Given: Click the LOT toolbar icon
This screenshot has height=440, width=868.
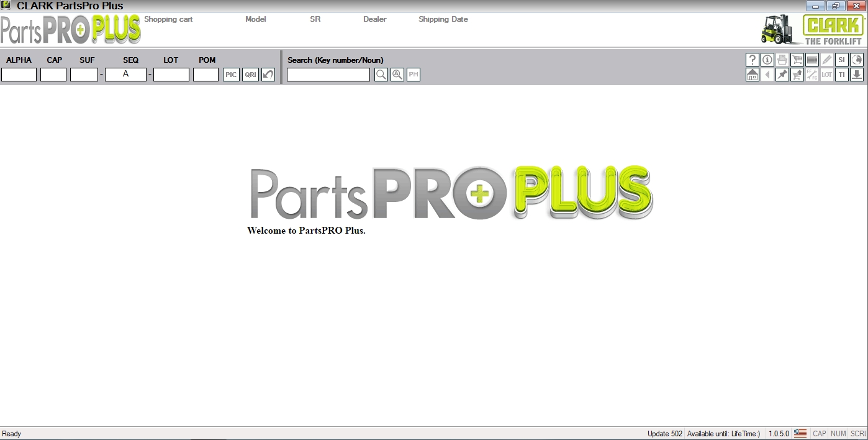Looking at the screenshot, I should tap(827, 75).
